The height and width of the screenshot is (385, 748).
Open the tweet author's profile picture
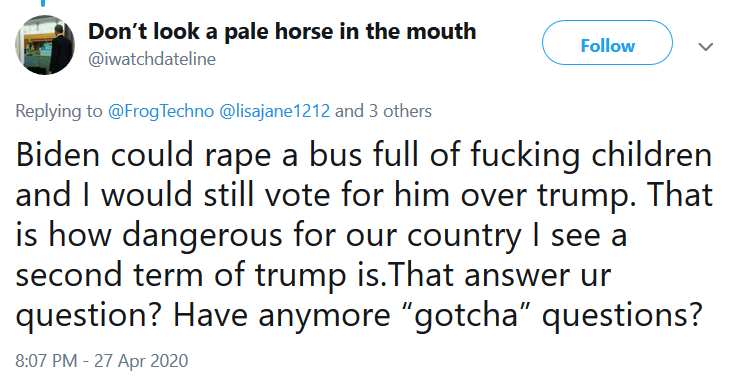click(45, 45)
